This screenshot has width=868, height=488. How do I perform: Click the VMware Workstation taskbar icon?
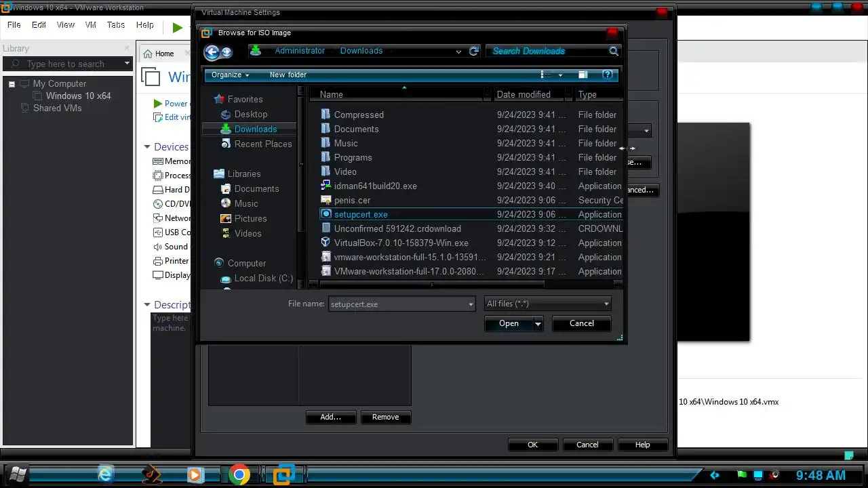click(x=283, y=475)
